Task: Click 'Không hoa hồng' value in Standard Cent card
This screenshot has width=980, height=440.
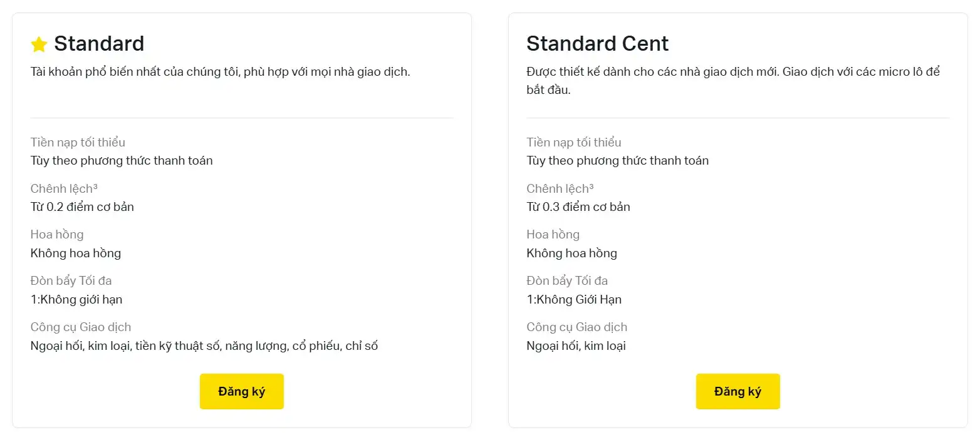Action: (x=571, y=253)
